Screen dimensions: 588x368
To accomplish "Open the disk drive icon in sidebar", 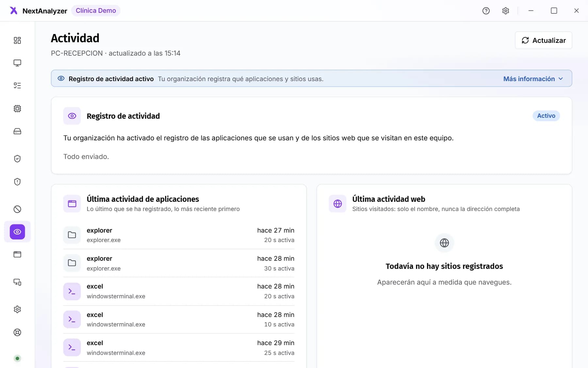I will [x=17, y=131].
